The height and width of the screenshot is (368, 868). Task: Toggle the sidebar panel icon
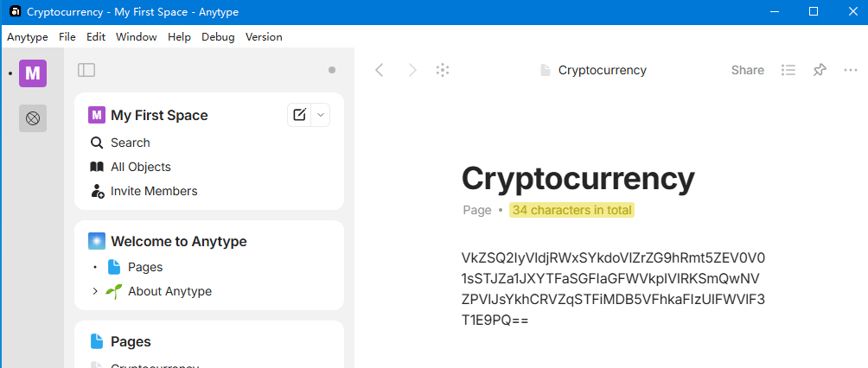pyautogui.click(x=86, y=70)
